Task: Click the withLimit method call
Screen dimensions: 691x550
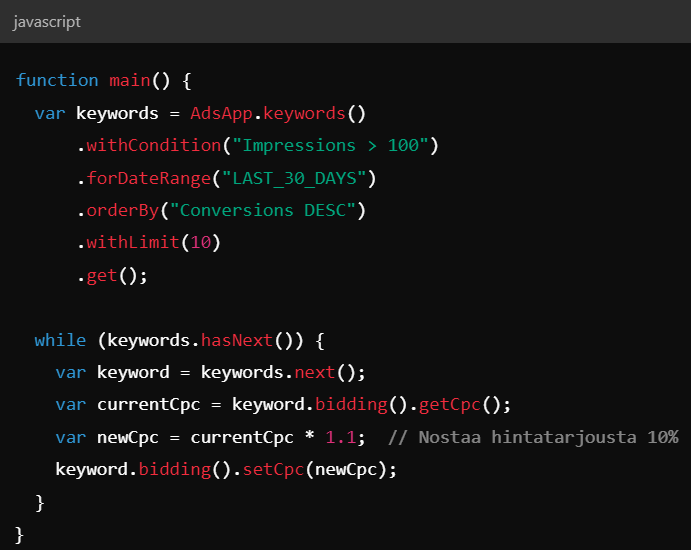Action: point(133,243)
